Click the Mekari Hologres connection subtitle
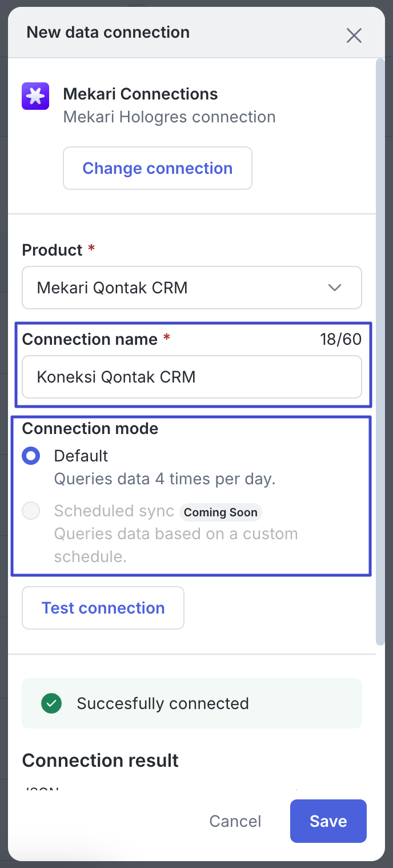 [x=169, y=117]
